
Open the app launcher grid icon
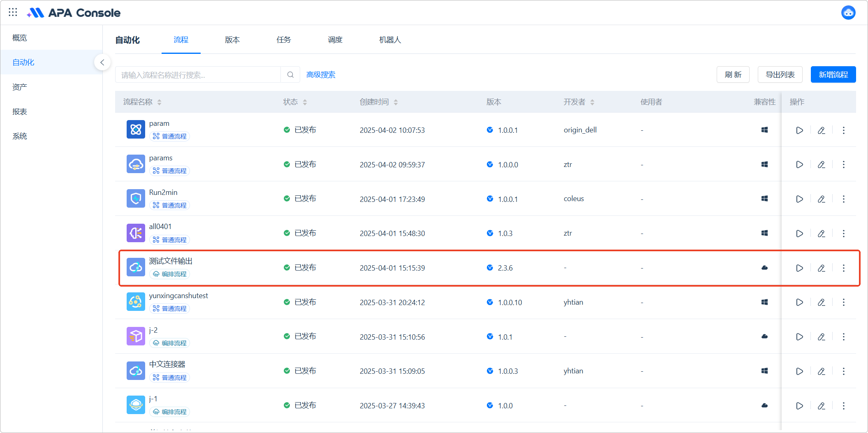click(x=13, y=12)
